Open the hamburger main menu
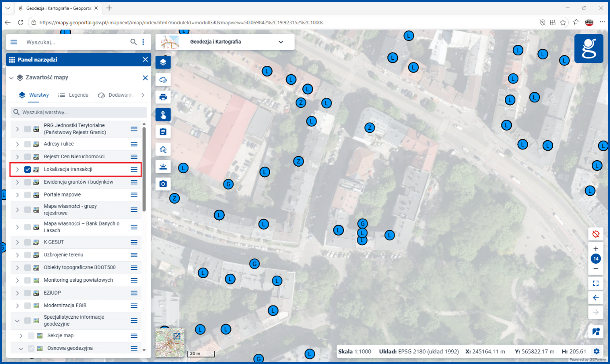Viewport: 610px width, 364px height. point(14,42)
